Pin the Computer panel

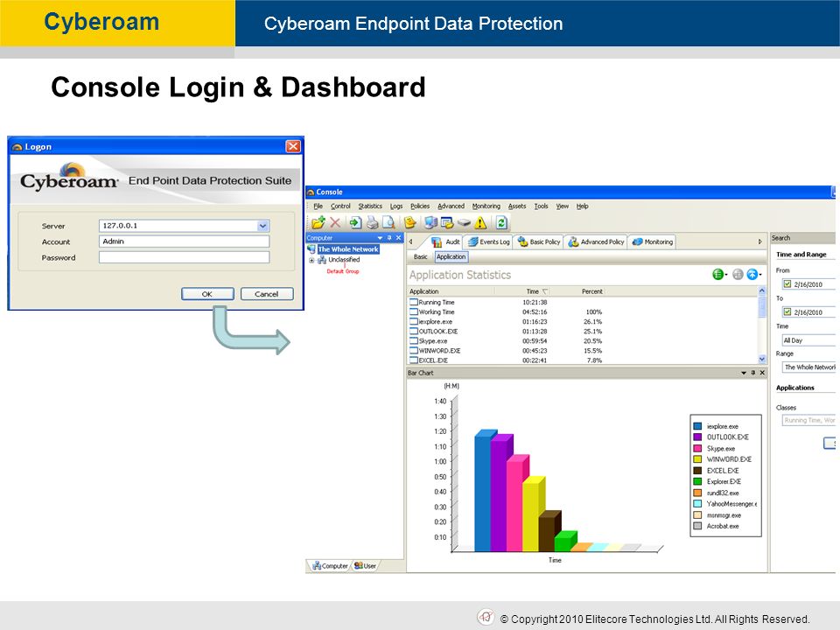click(x=389, y=237)
